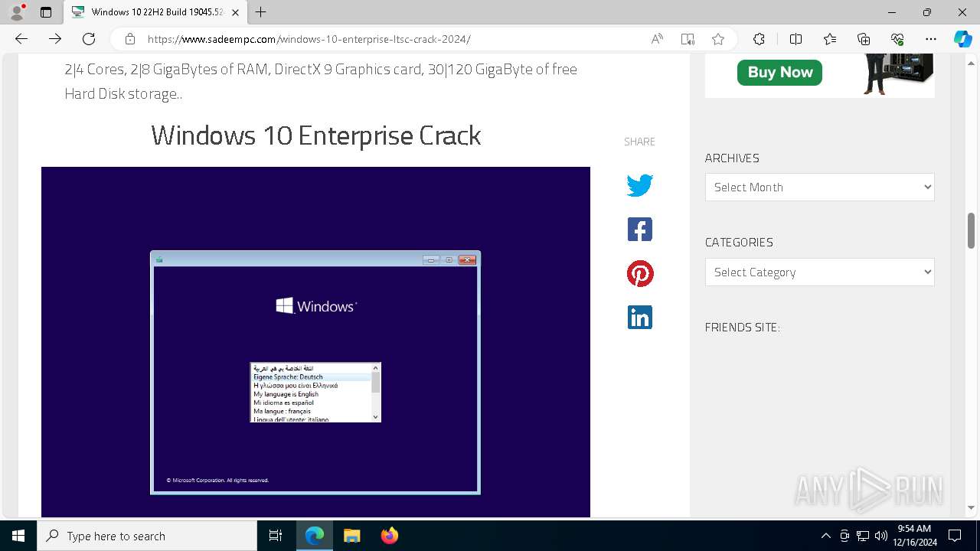This screenshot has width=980, height=551.
Task: Open browser Extensions icon
Action: point(759,39)
